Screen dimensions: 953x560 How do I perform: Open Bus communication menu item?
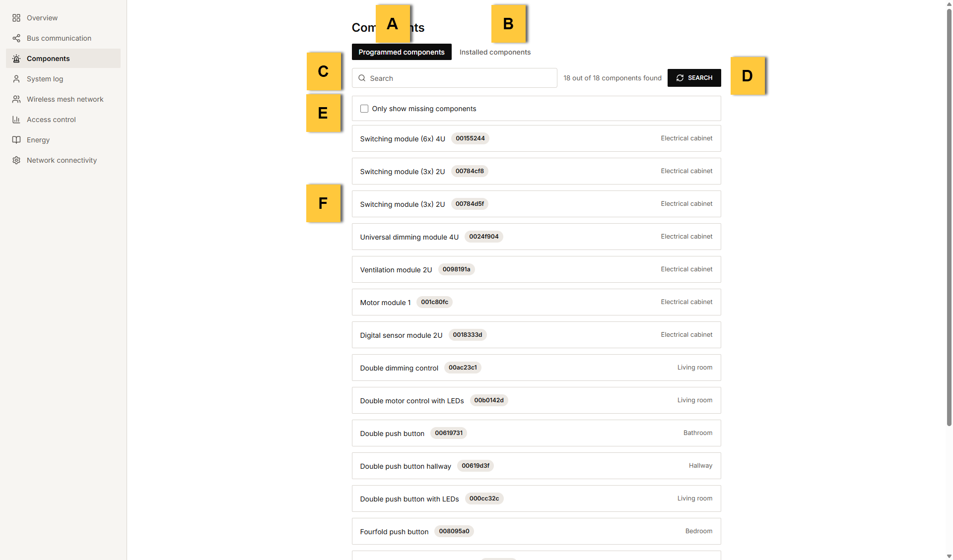(x=63, y=38)
